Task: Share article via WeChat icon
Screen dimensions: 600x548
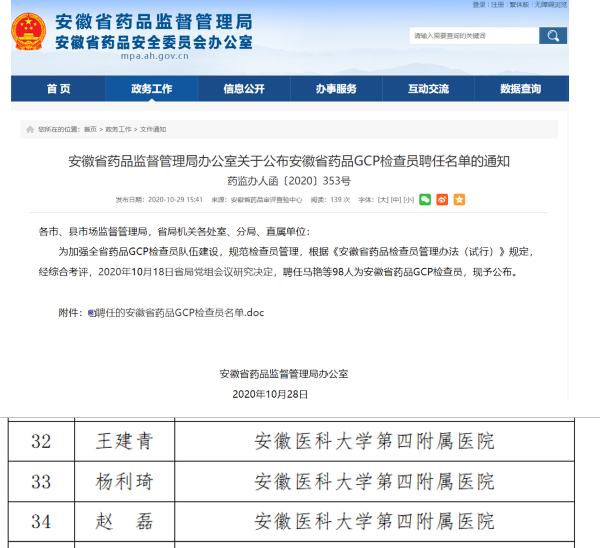Action: coord(425,199)
